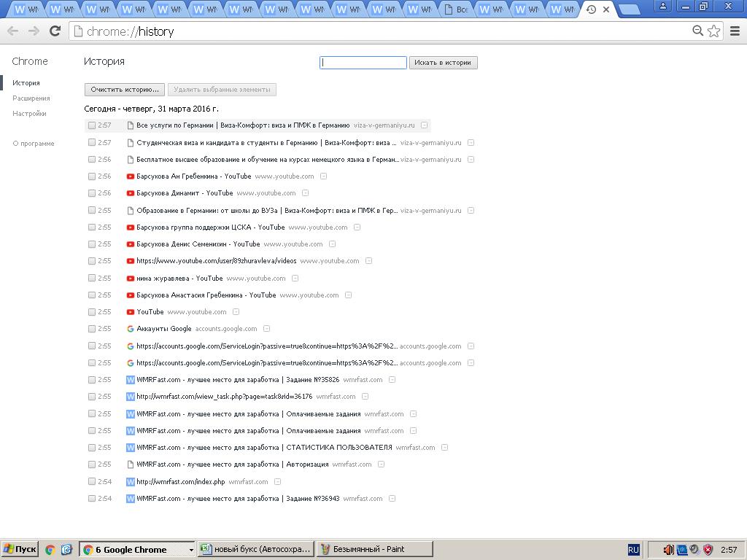Open dropdown for wmrfast.com/index.php entry
Viewport: 747px width, 560px height.
[278, 481]
